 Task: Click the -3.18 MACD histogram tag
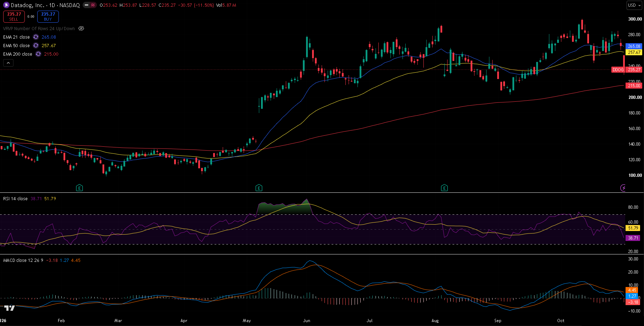coord(633,302)
